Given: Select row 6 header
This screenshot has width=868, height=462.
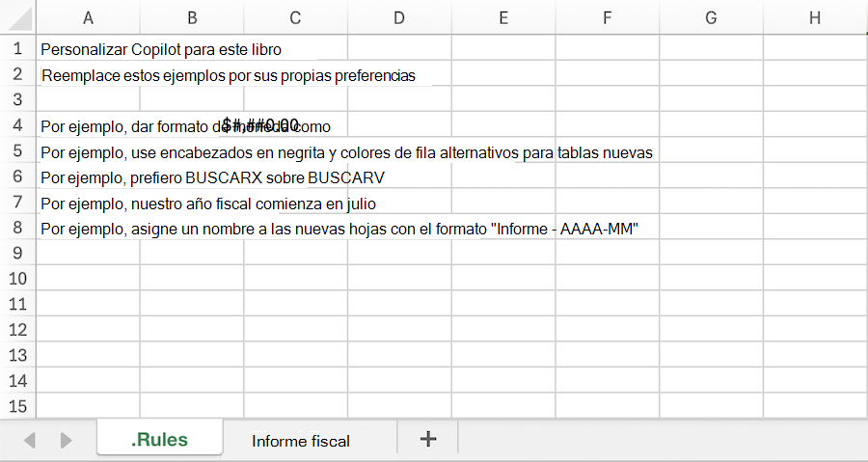Looking at the screenshot, I should coord(17,176).
